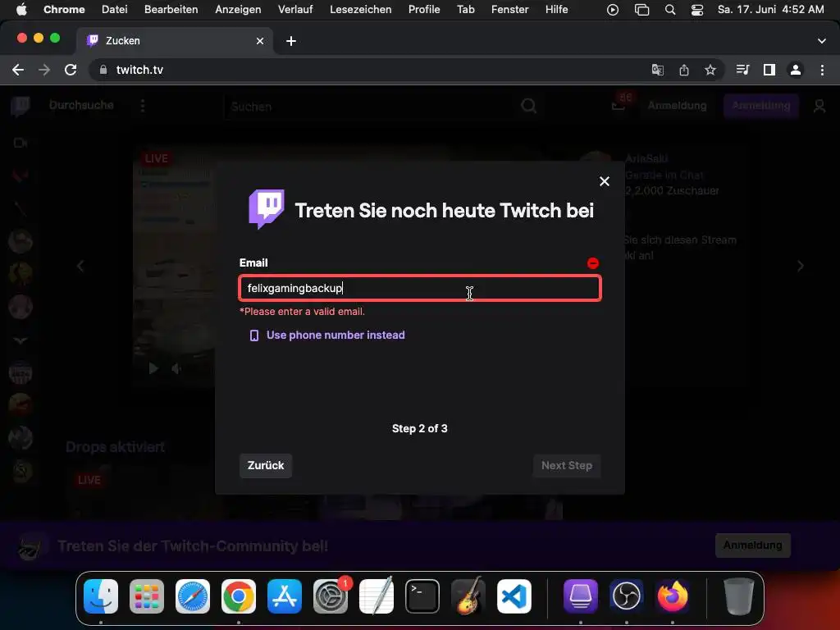Open the Bearbeiten menu
The image size is (840, 630).
(x=171, y=9)
